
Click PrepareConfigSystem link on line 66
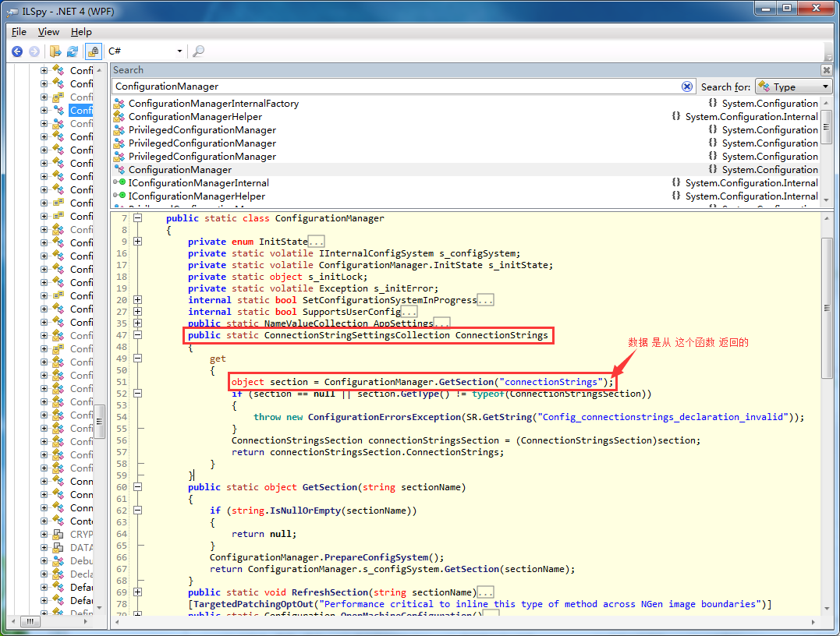click(377, 557)
